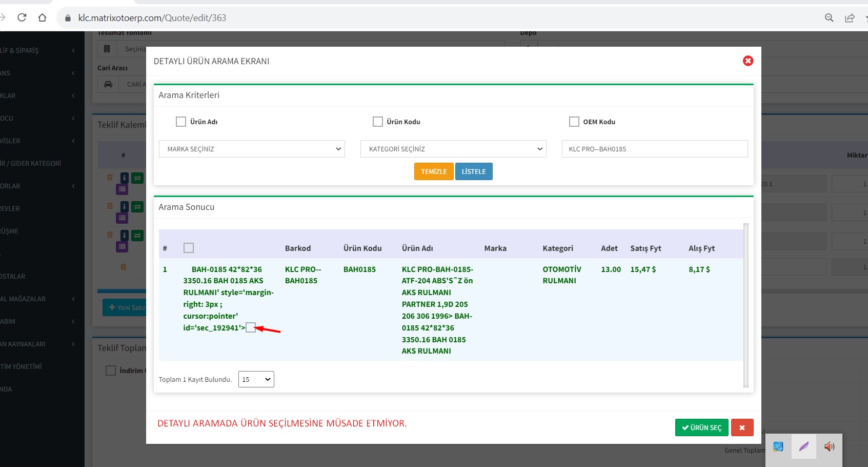Screen dimensions: 868x467
Task: Select the product row checkbox marked by the red arrow
Action: pyautogui.click(x=251, y=327)
